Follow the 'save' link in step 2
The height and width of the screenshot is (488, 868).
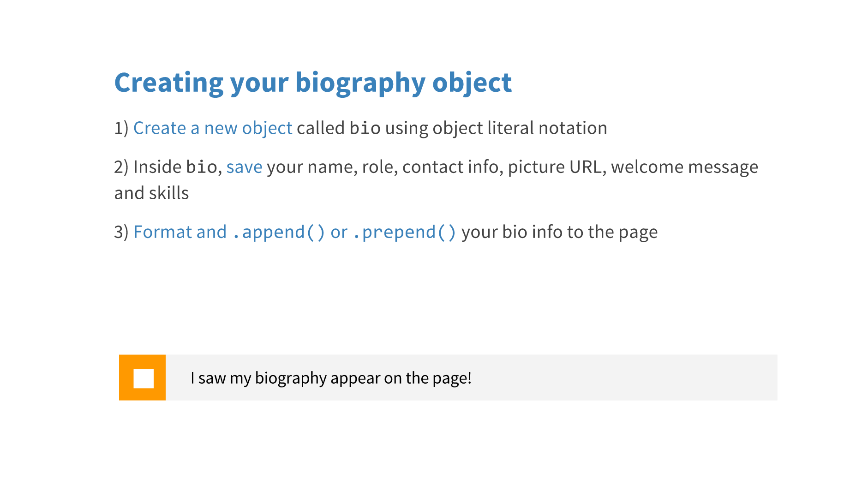coord(244,167)
